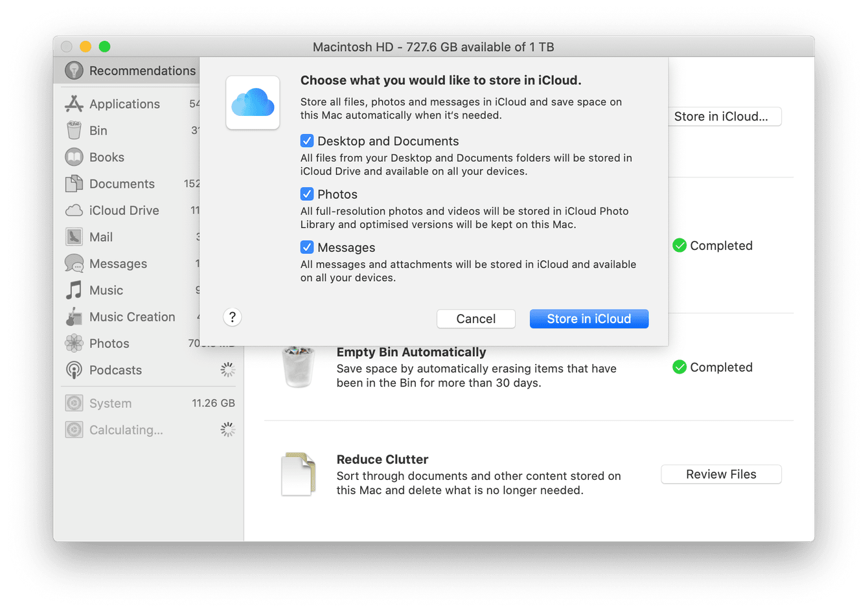Image resolution: width=868 pixels, height=612 pixels.
Task: Select the Mail sidebar icon
Action: (x=74, y=236)
